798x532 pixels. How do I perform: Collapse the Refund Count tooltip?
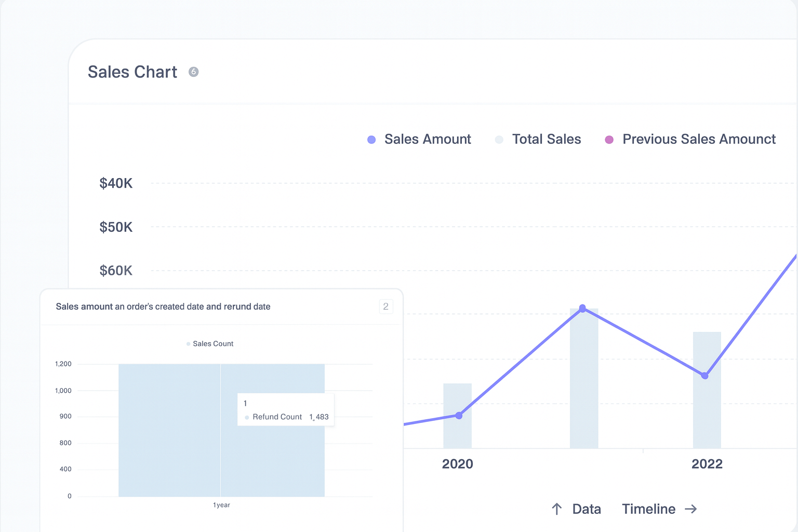coord(286,409)
